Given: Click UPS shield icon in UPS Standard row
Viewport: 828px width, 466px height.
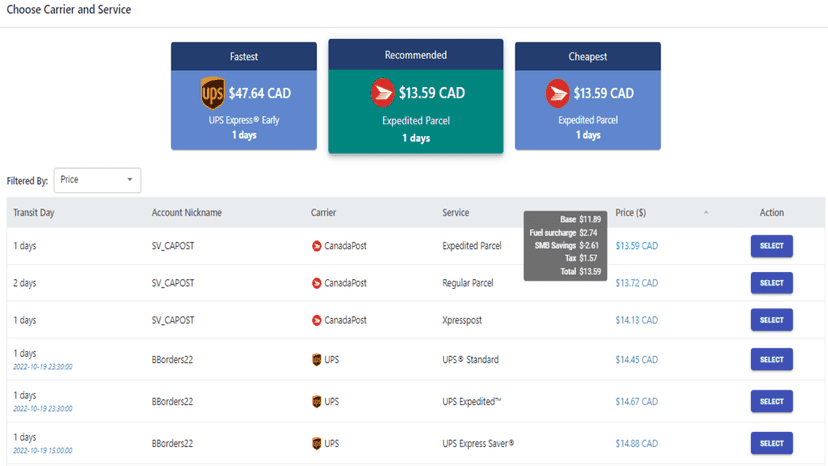Looking at the screenshot, I should point(316,360).
